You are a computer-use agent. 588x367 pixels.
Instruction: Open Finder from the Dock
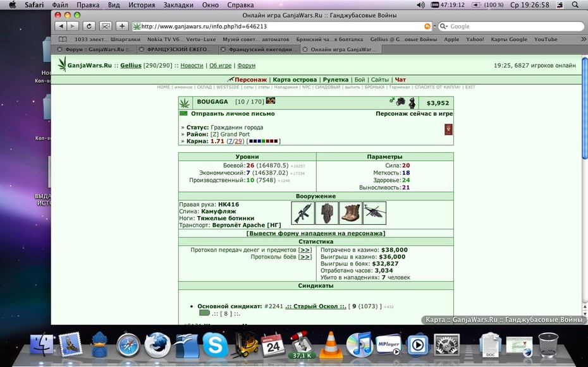tap(42, 344)
